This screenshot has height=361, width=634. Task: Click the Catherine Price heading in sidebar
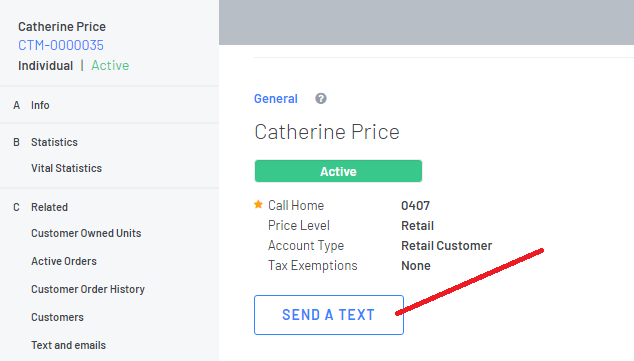62,27
